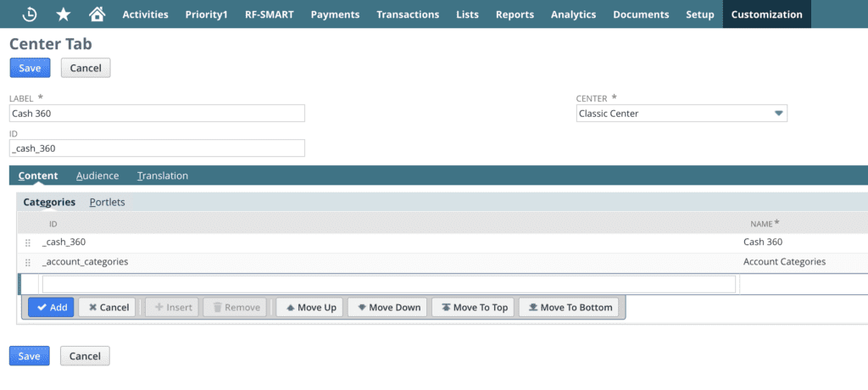This screenshot has width=868, height=390.
Task: Click the Move Down button
Action: tap(387, 307)
